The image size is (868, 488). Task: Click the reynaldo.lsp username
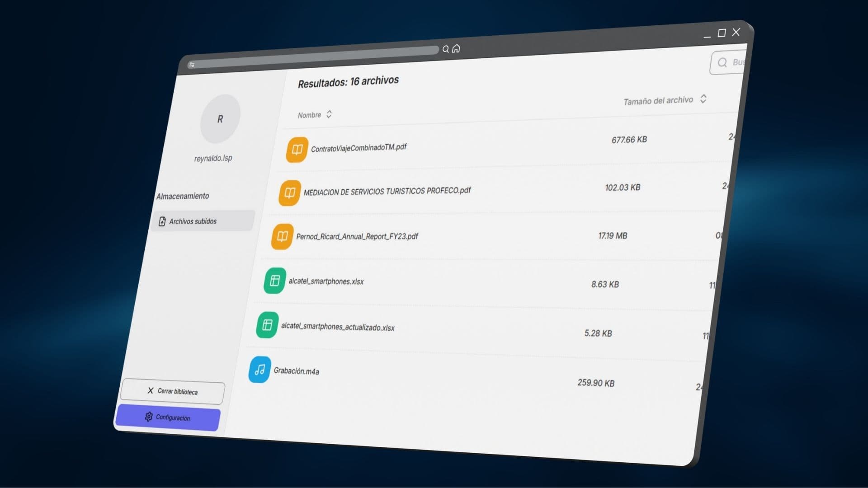[213, 158]
